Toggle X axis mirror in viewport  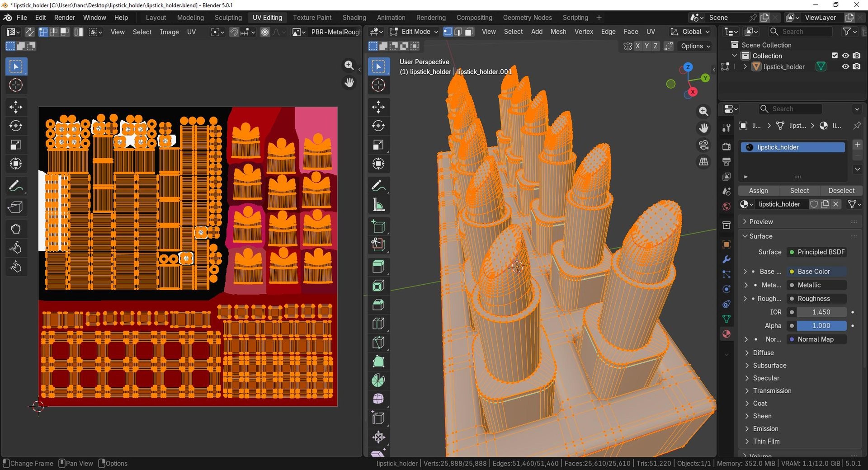coord(637,46)
